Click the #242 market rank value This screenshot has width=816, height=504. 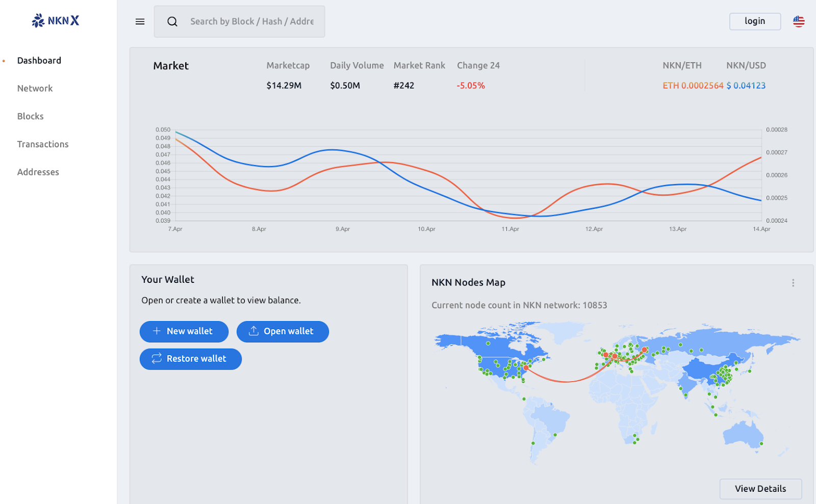[x=404, y=86]
